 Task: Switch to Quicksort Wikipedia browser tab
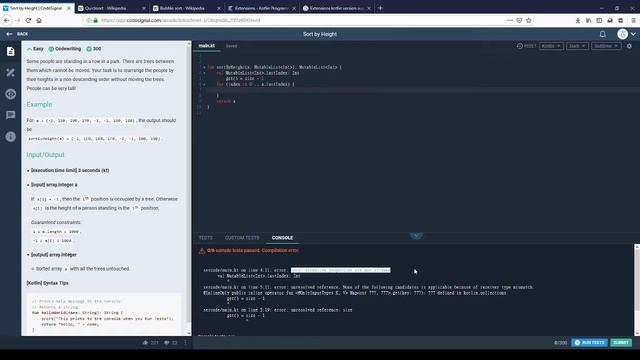(x=111, y=8)
